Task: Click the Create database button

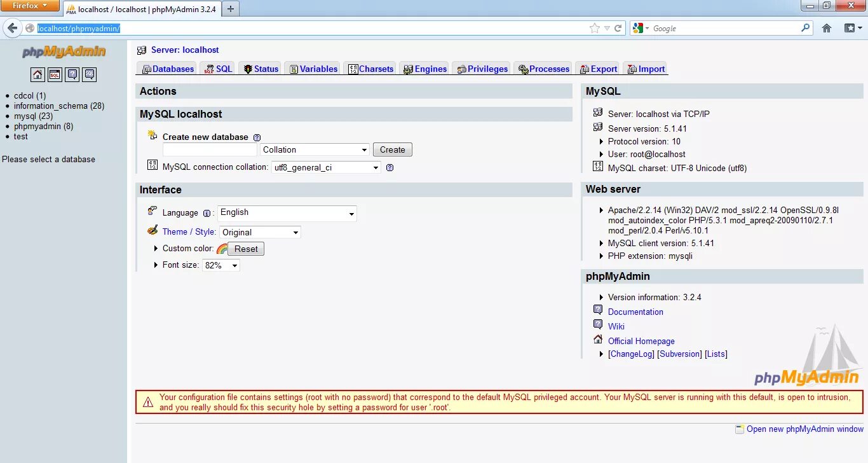Action: pos(393,150)
